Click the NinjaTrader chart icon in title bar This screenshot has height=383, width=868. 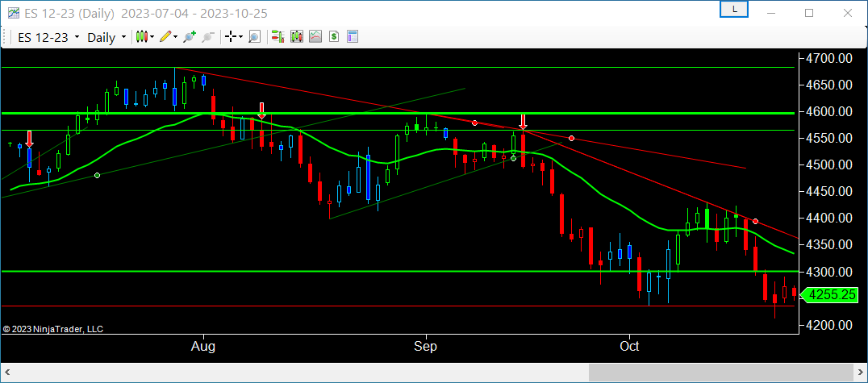tap(12, 13)
